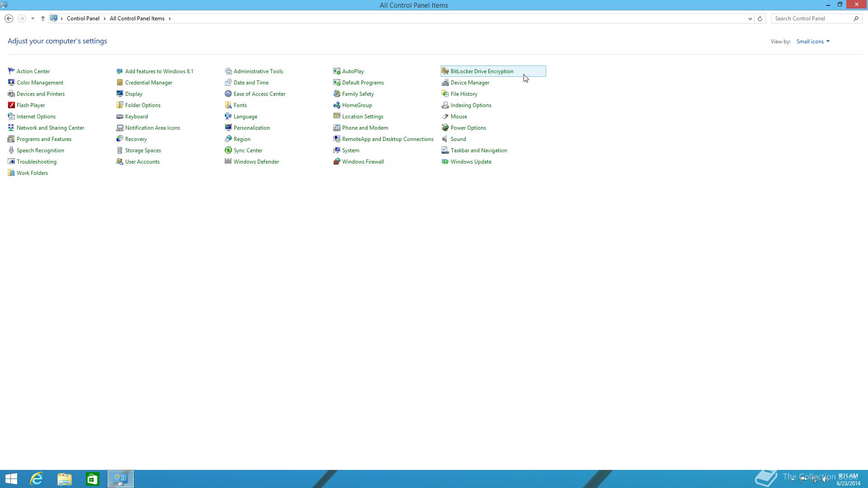Open Windows Update settings
The image size is (868, 488).
(x=471, y=161)
